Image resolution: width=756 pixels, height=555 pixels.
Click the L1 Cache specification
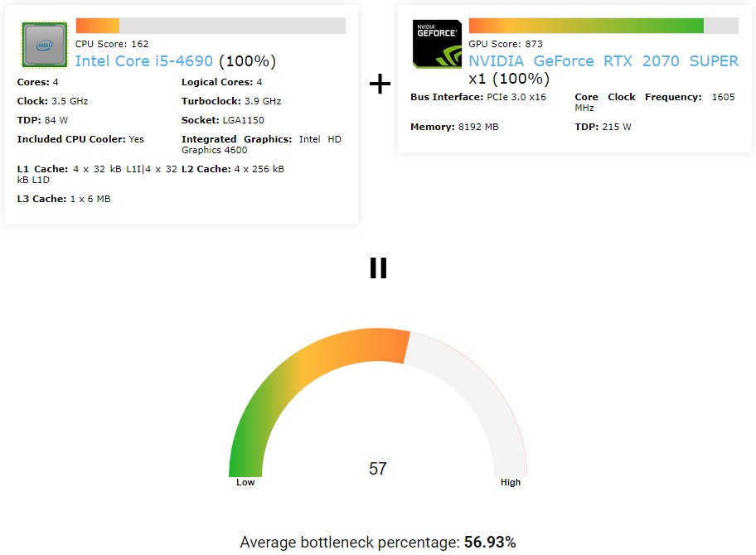(x=97, y=175)
